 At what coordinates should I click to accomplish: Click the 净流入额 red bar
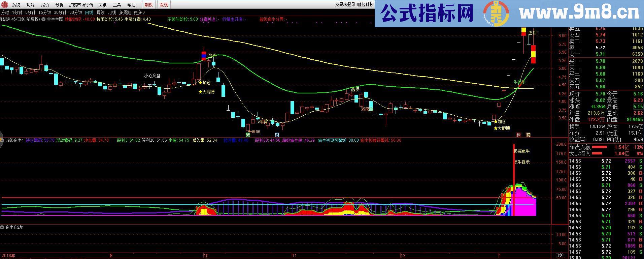point(600,147)
